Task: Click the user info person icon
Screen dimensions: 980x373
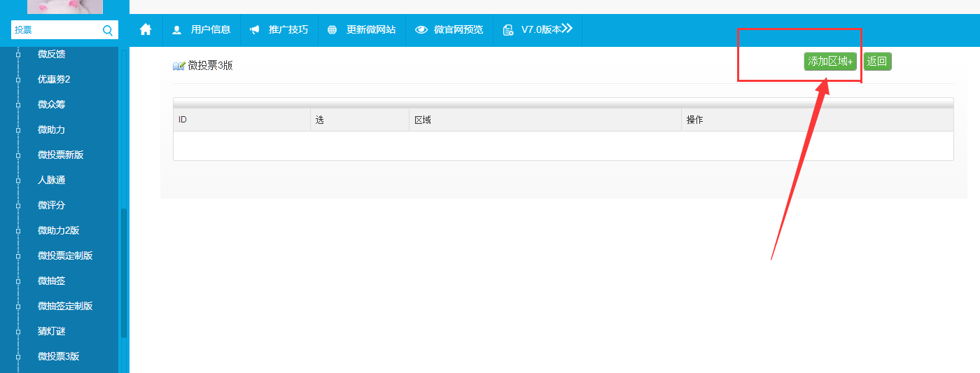Action: (176, 30)
